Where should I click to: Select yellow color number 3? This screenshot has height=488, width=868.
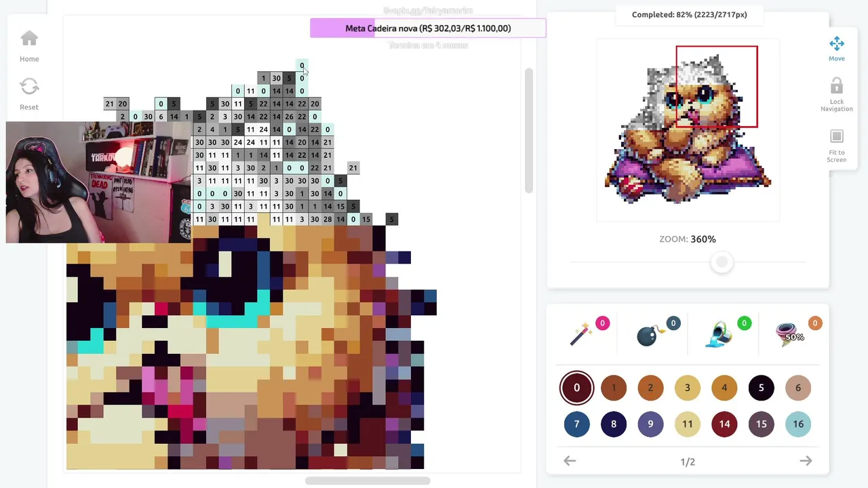tap(687, 388)
